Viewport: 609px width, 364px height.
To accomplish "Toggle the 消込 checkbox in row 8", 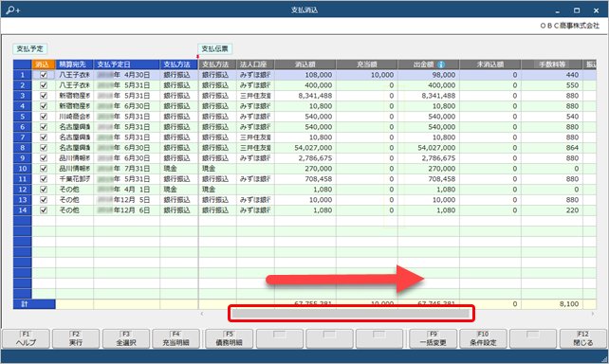I will pos(44,148).
